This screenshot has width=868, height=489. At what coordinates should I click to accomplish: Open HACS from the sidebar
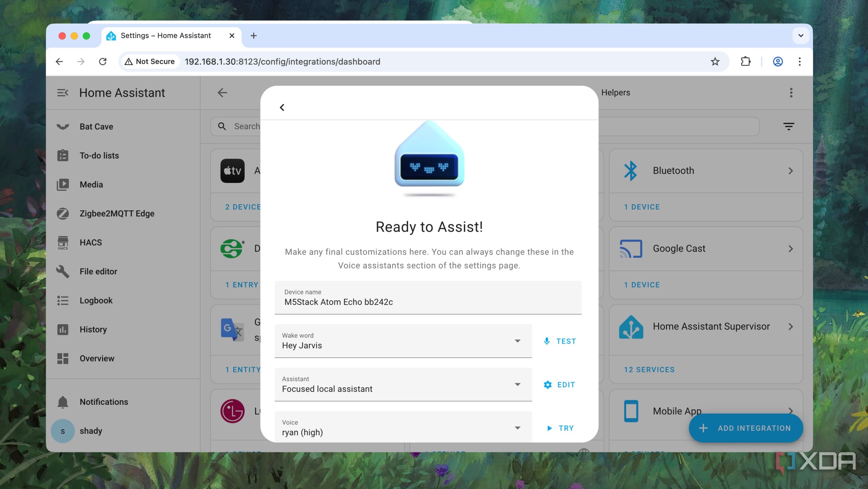[x=91, y=242]
